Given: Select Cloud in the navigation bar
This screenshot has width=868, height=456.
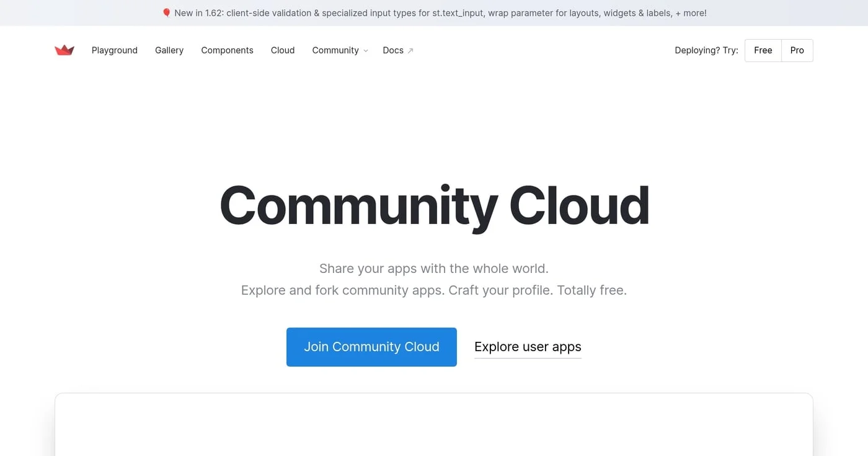Looking at the screenshot, I should click(283, 50).
